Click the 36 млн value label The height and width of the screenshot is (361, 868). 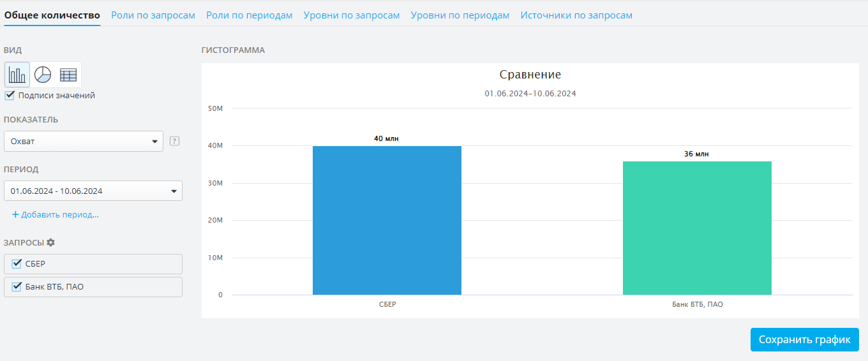(696, 154)
